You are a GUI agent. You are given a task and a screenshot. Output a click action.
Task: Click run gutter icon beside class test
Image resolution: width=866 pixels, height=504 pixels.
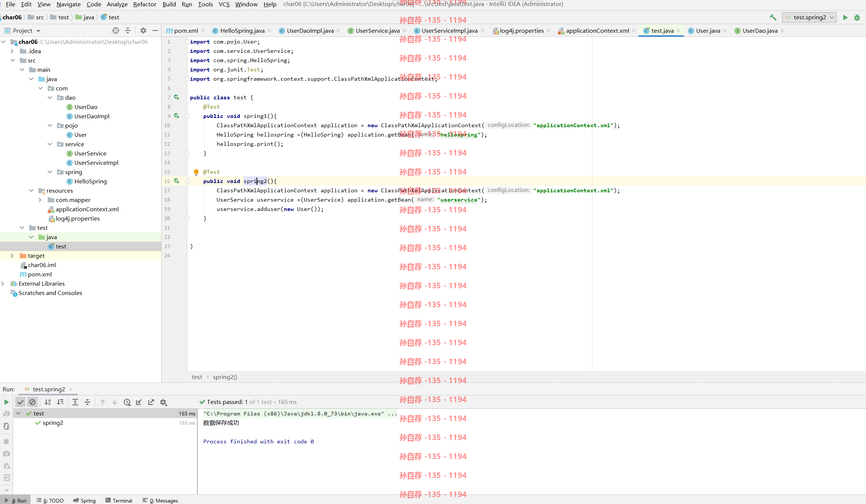pyautogui.click(x=176, y=97)
